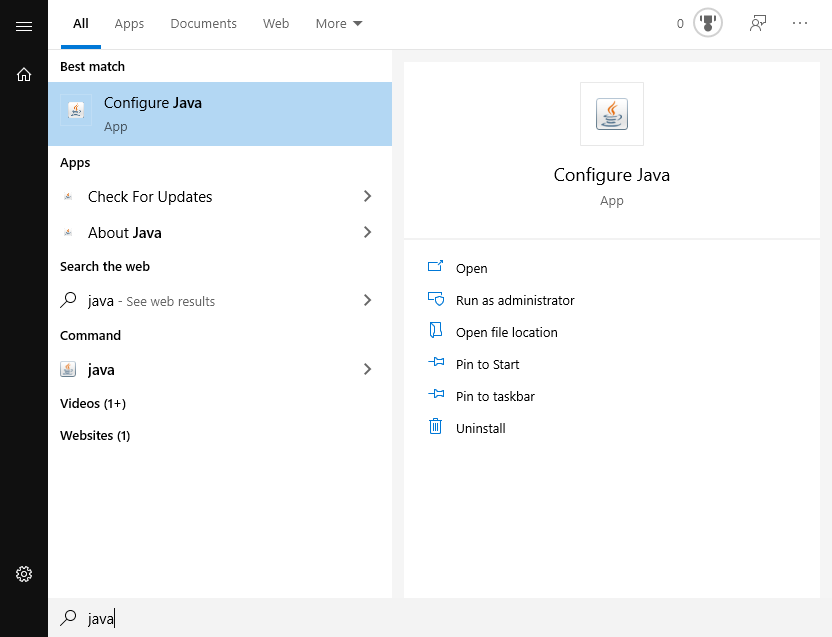The image size is (832, 637).
Task: Open the three-dots options menu
Action: (x=800, y=23)
